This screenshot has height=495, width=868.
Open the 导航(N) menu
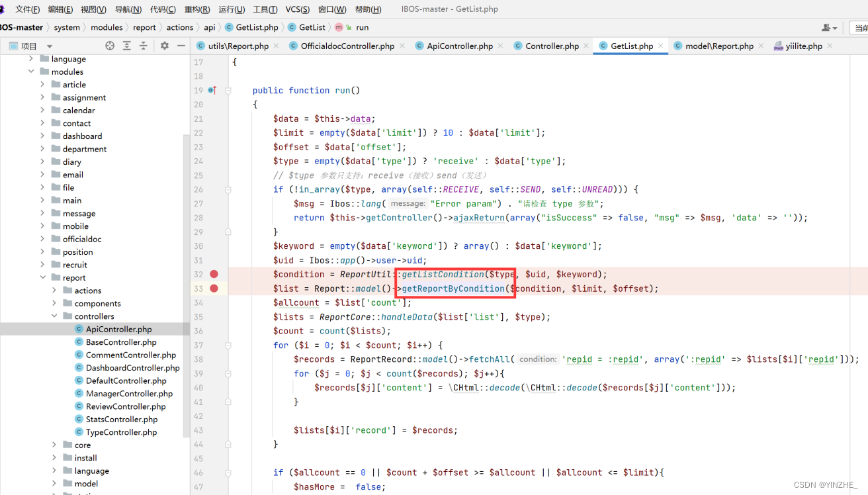point(128,9)
